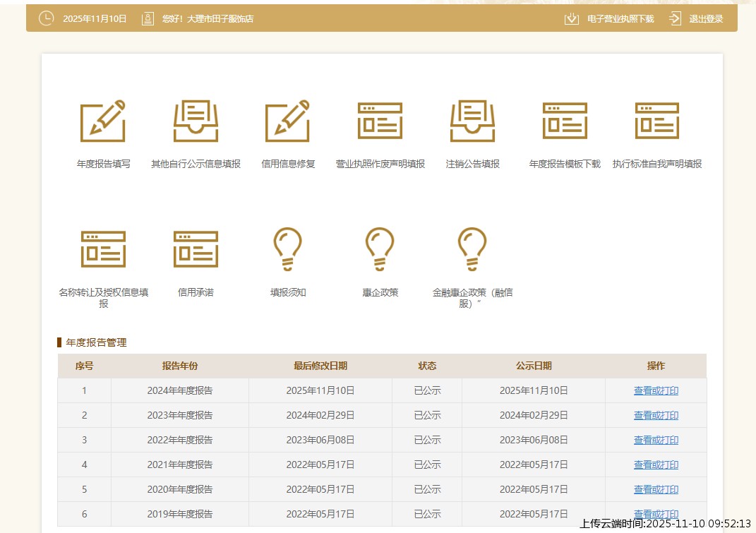Open the 信用承诺 icon
Screen dimensions: 756x533
pyautogui.click(x=196, y=249)
